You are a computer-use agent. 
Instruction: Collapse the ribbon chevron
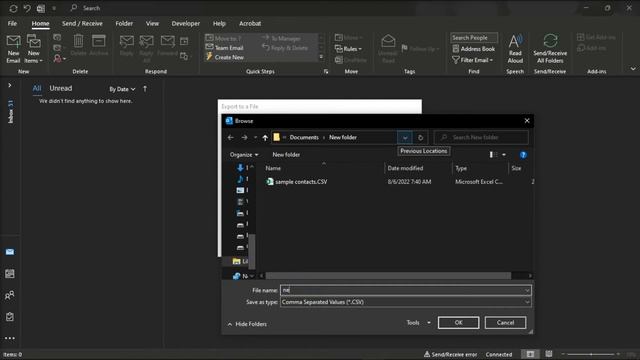click(x=633, y=69)
